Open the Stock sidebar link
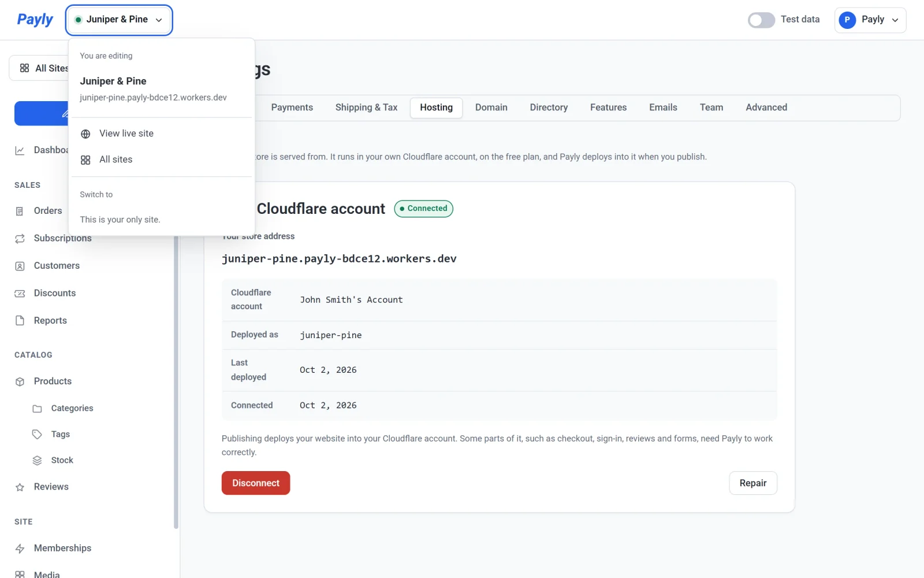The height and width of the screenshot is (578, 924). [62, 460]
